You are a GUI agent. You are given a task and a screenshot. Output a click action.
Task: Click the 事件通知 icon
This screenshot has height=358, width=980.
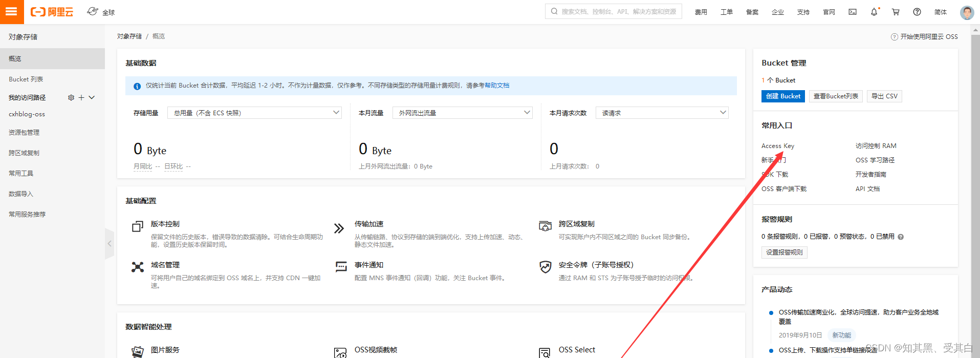(x=341, y=266)
